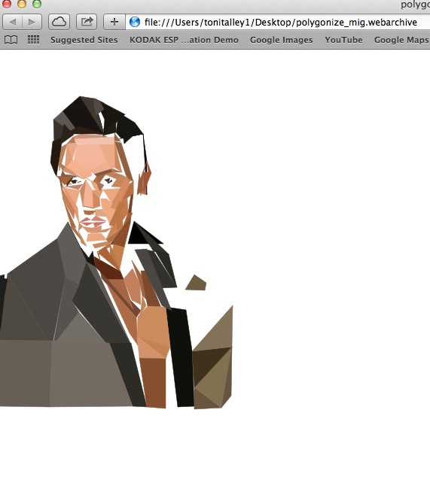
Task: Click the Share button in the toolbar
Action: click(x=87, y=22)
